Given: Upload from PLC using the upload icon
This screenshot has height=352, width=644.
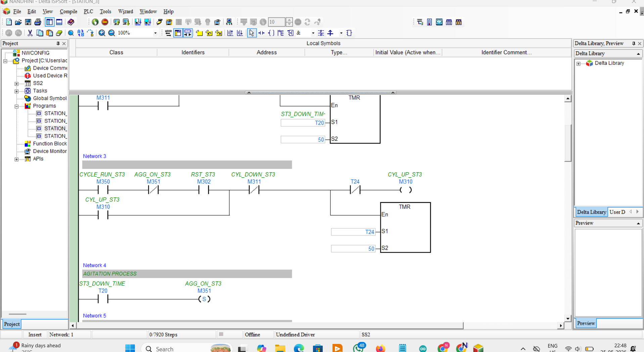Looking at the screenshot, I should [x=117, y=22].
